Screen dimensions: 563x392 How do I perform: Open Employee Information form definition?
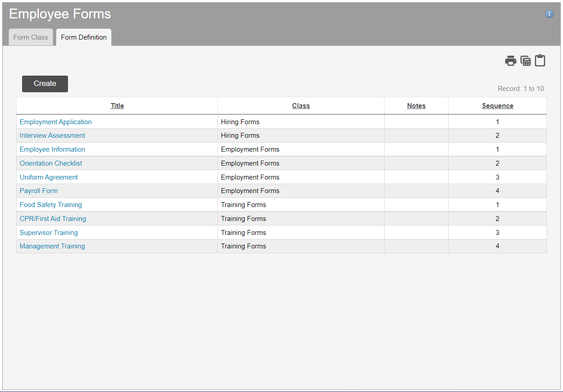[52, 149]
